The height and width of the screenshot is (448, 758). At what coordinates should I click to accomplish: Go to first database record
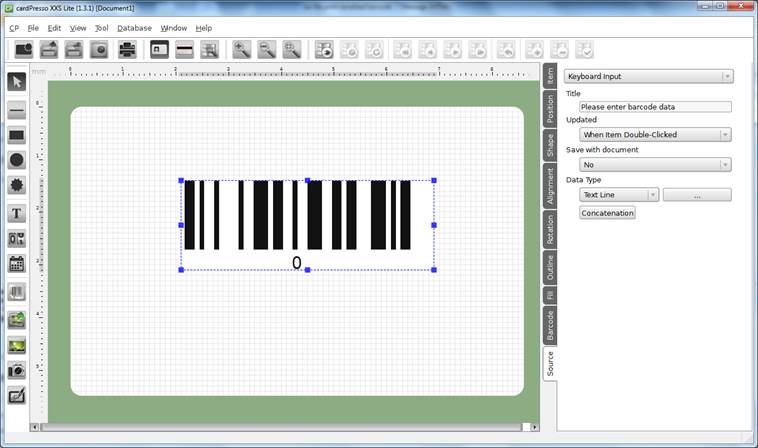point(402,50)
